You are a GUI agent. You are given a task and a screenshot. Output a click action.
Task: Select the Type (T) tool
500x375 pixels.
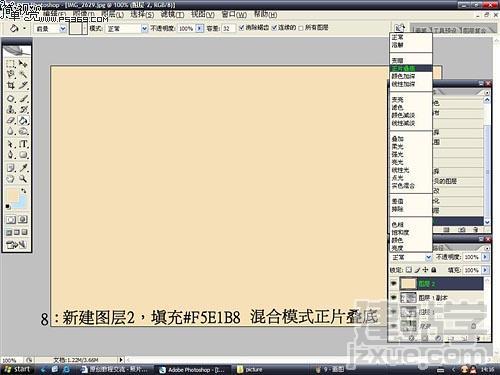tap(23, 144)
